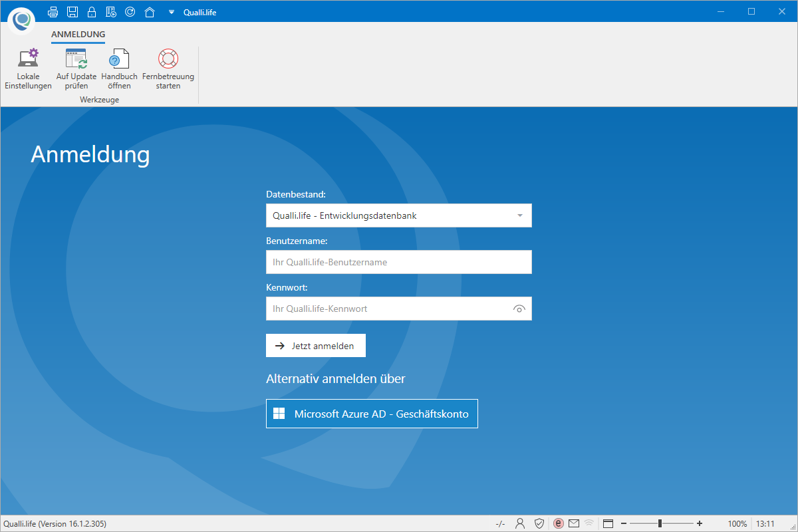
Task: Click the wifi signal icon in status bar
Action: 589,523
